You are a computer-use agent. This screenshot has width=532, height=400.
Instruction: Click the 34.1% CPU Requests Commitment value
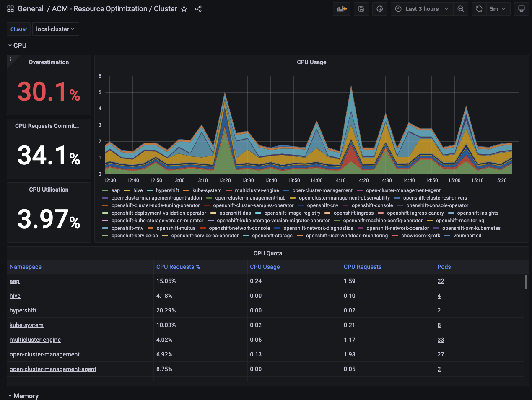coord(49,155)
